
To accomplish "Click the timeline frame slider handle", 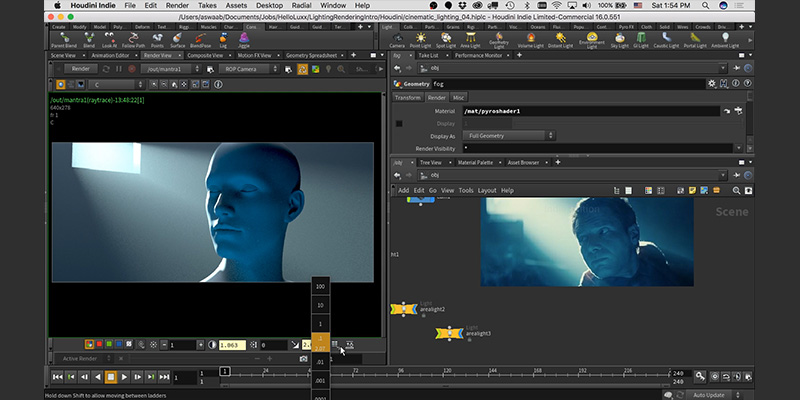I will click(x=225, y=371).
